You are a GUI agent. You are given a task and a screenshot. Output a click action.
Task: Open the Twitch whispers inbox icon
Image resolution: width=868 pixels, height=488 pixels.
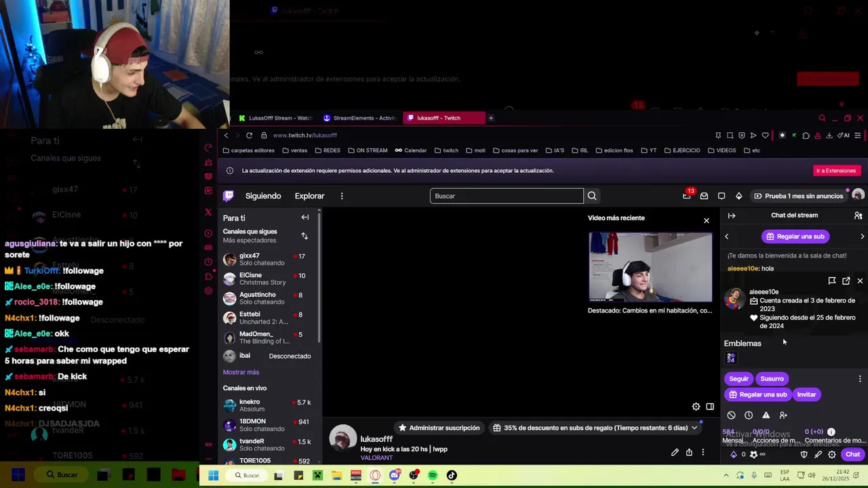point(704,196)
